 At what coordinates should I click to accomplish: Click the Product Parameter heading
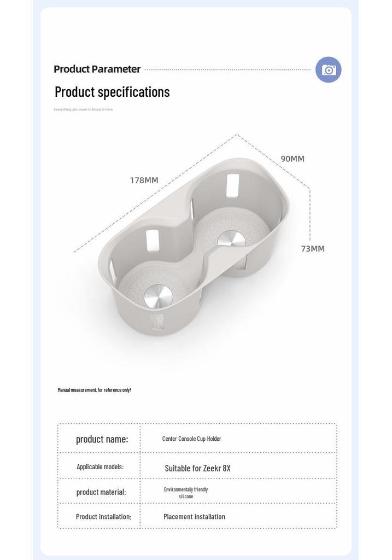[97, 69]
